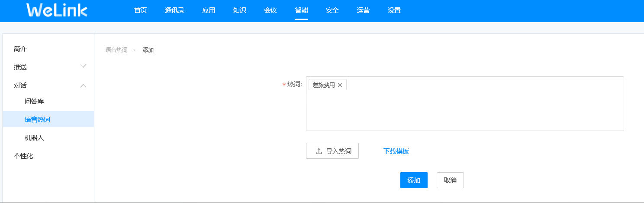Screen dimensions: 644x203
Task: Select 机器人 in the sidebar
Action: click(34, 138)
